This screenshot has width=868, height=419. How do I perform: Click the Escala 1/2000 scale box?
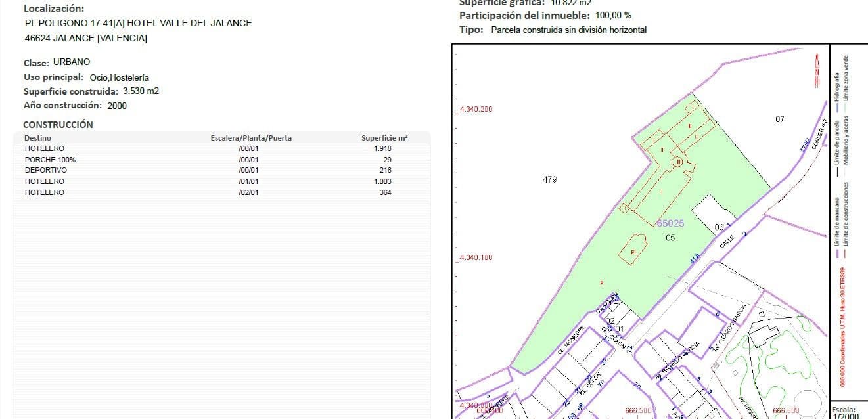848,411
